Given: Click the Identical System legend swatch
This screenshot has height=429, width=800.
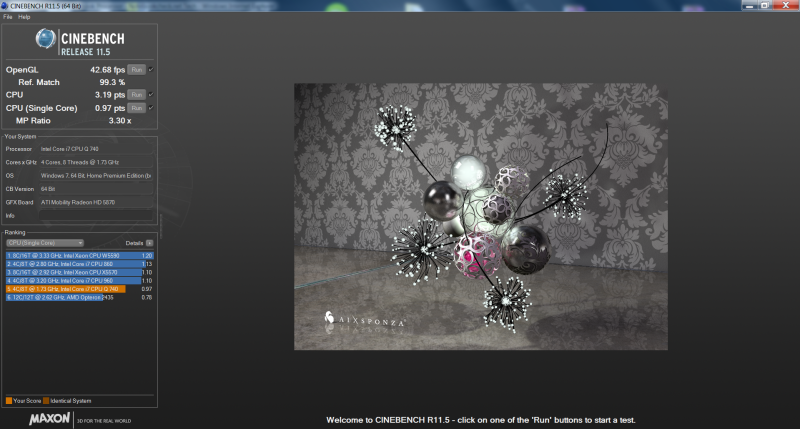Looking at the screenshot, I should (x=46, y=400).
